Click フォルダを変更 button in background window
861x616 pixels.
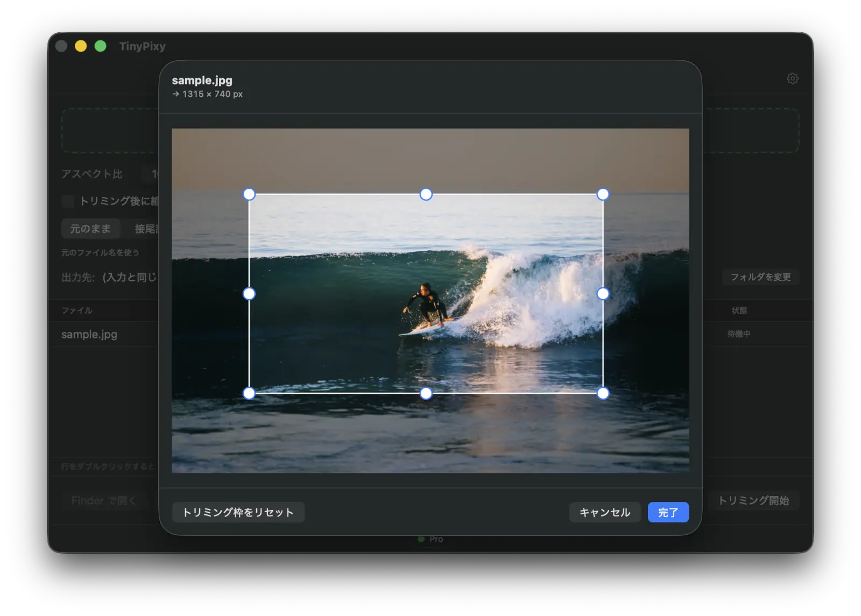tap(760, 277)
